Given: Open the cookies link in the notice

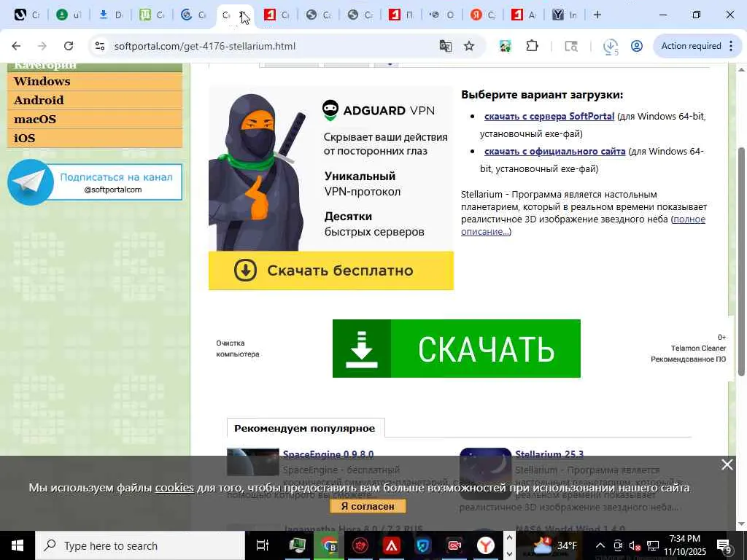Looking at the screenshot, I should [174, 488].
